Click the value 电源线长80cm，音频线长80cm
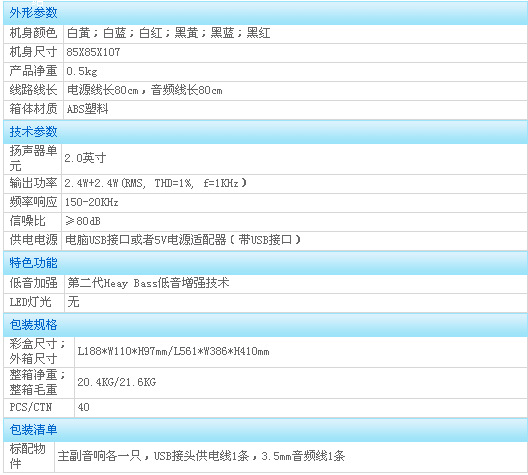The image size is (528, 475). click(144, 90)
